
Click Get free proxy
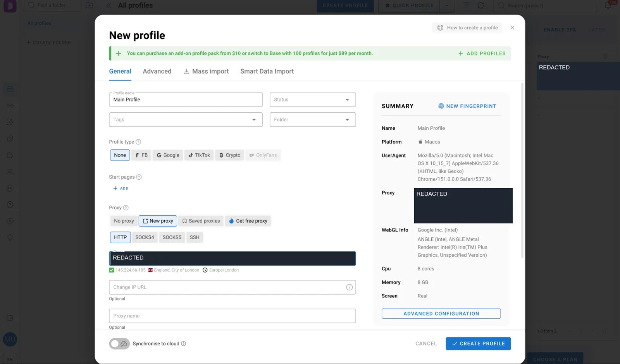248,221
